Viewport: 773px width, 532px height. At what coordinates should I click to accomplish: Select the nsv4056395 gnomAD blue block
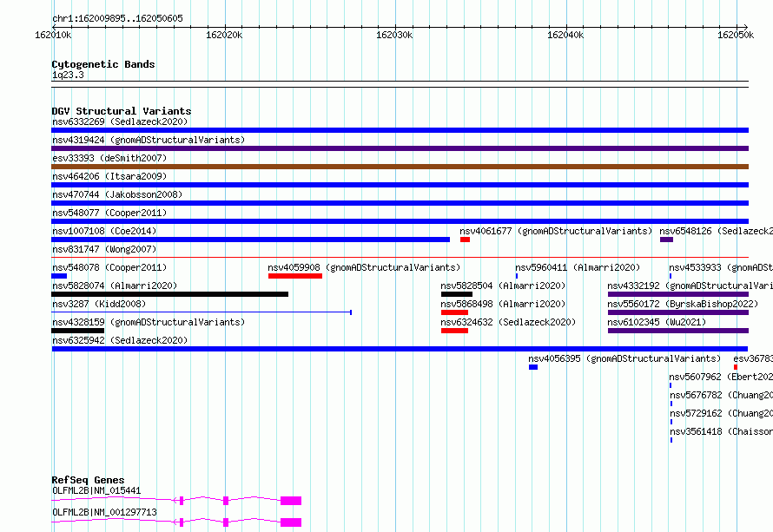533,367
